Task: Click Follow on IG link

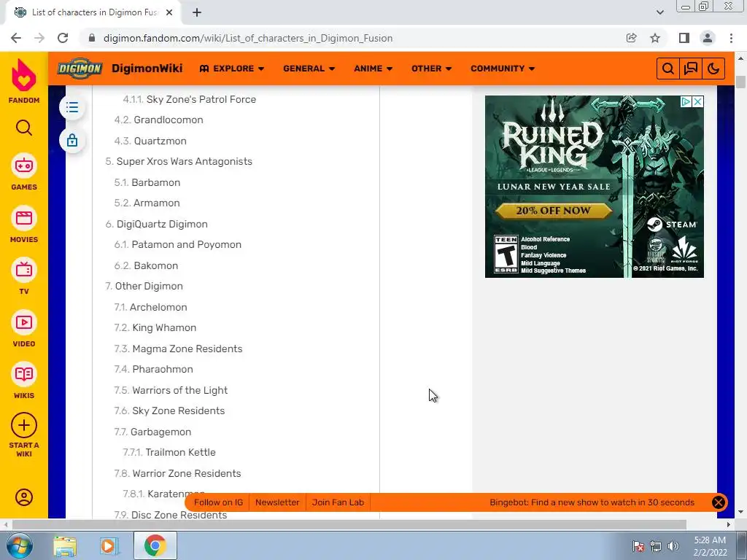Action: 218,502
